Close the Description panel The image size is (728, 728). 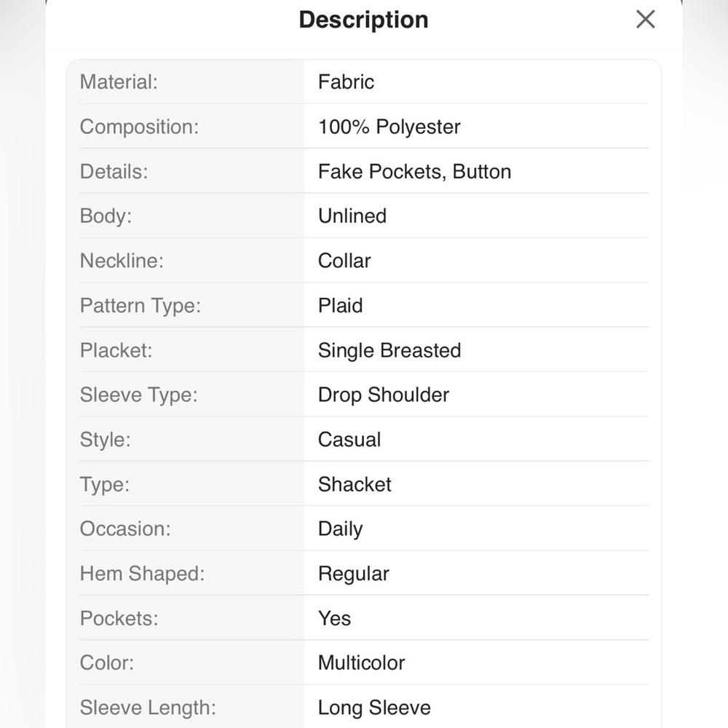(x=645, y=20)
